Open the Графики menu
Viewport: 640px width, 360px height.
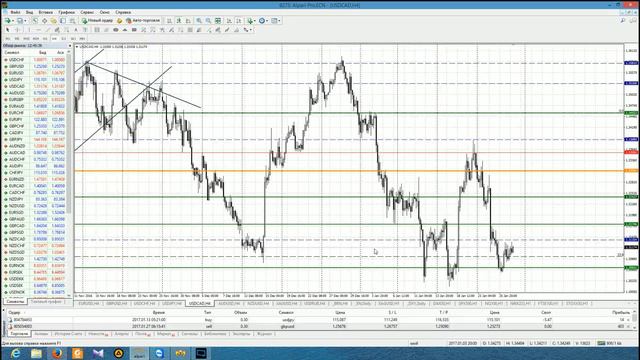click(67, 12)
